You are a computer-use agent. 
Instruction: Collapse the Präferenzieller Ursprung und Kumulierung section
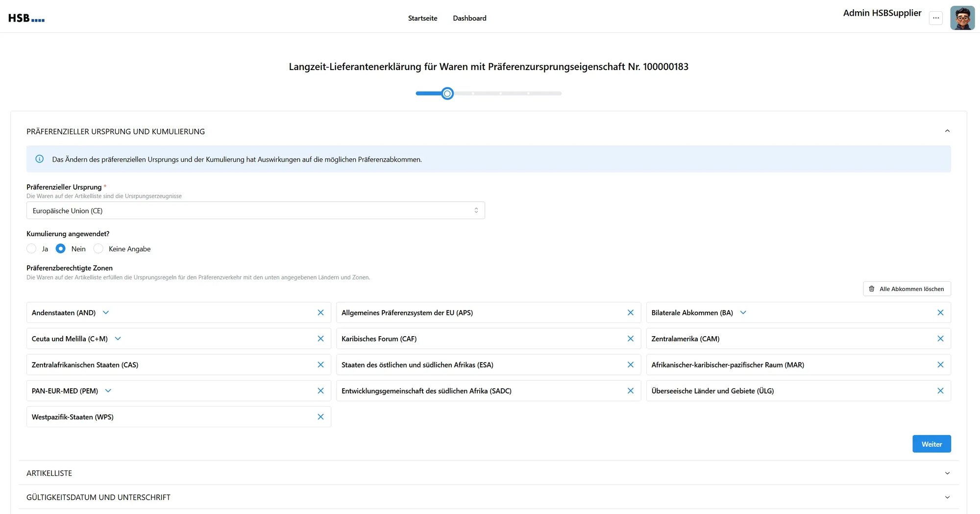pyautogui.click(x=947, y=131)
